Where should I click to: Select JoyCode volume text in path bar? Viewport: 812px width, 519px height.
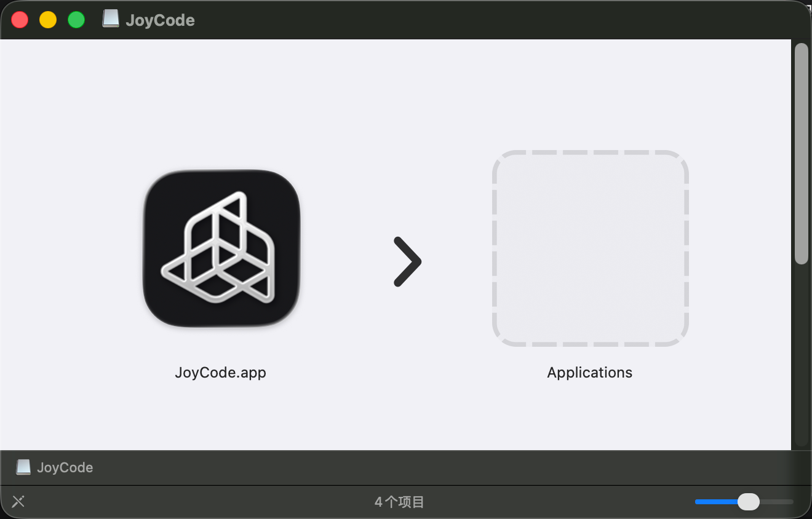pos(65,467)
